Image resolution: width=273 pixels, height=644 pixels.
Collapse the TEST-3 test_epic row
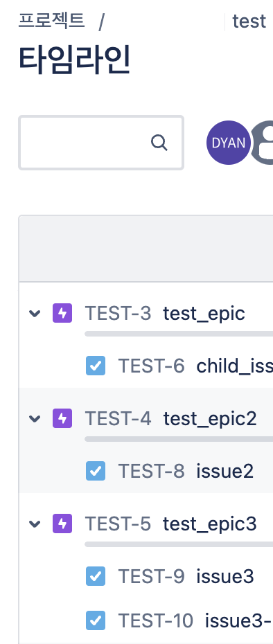coord(35,314)
